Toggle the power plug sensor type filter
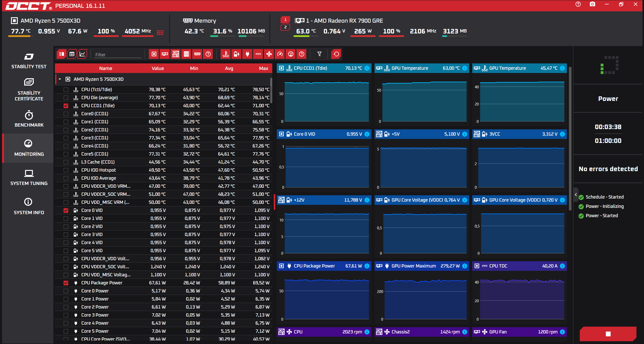The width and height of the screenshot is (644, 344). pos(248,54)
